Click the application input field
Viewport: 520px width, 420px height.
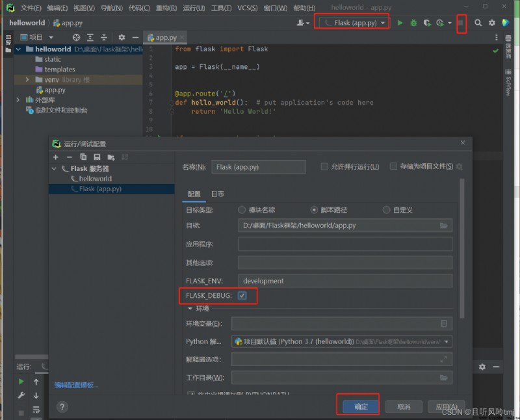pyautogui.click(x=345, y=244)
